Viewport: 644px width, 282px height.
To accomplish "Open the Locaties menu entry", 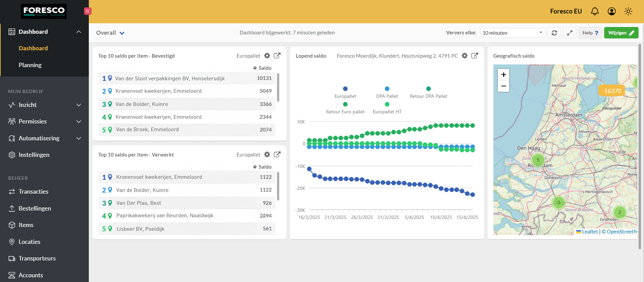I will pos(29,242).
